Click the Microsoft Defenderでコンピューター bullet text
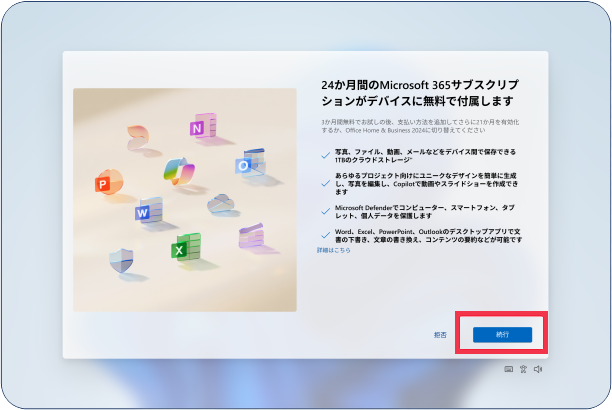 pos(425,212)
